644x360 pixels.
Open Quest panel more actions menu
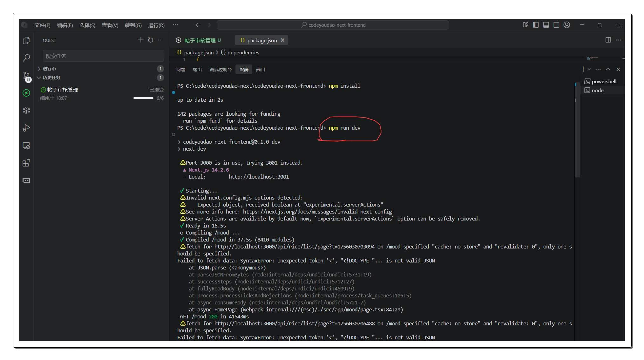(160, 40)
